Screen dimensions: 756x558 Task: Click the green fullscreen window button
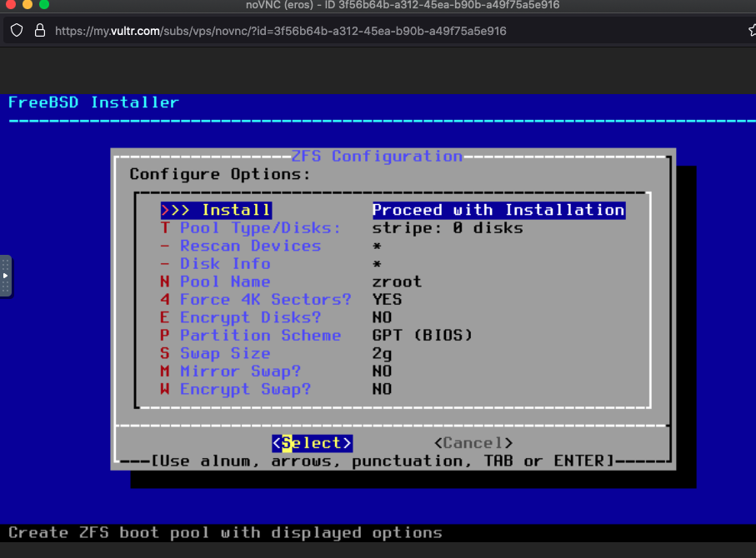[x=43, y=5]
